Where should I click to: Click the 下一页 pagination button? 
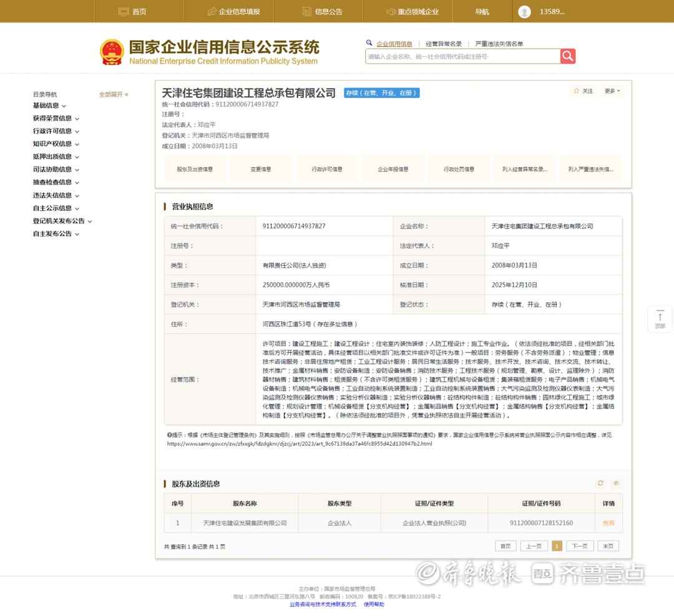pos(580,546)
